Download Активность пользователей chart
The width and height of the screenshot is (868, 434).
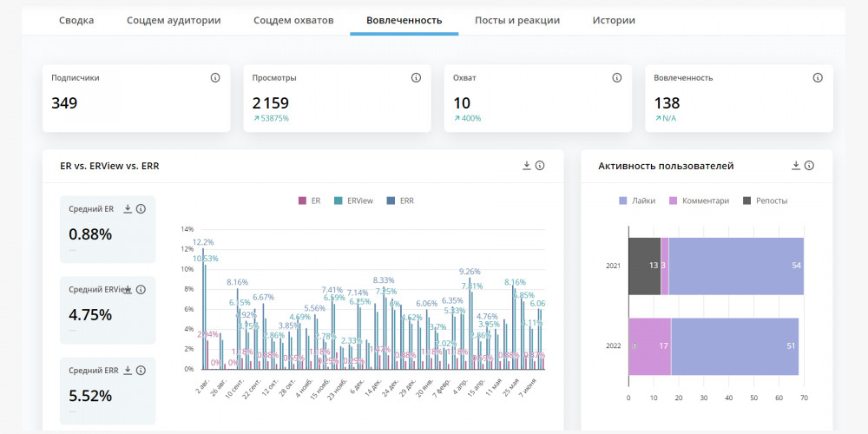[x=796, y=165]
